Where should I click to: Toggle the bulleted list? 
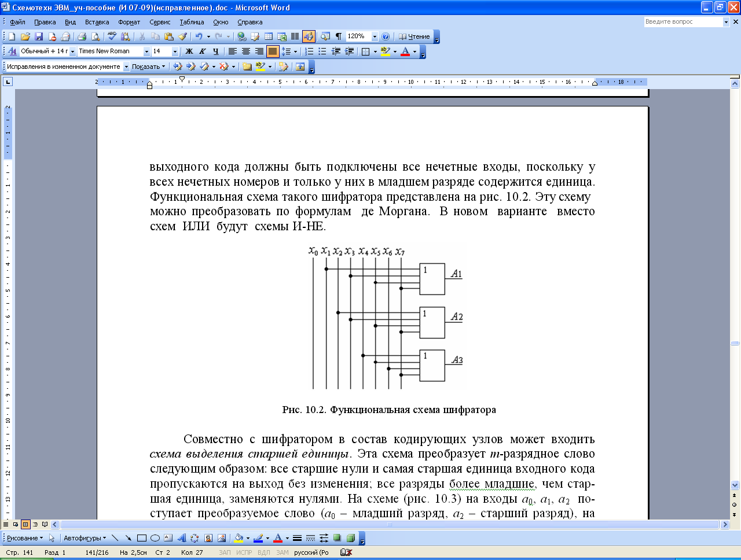[322, 51]
